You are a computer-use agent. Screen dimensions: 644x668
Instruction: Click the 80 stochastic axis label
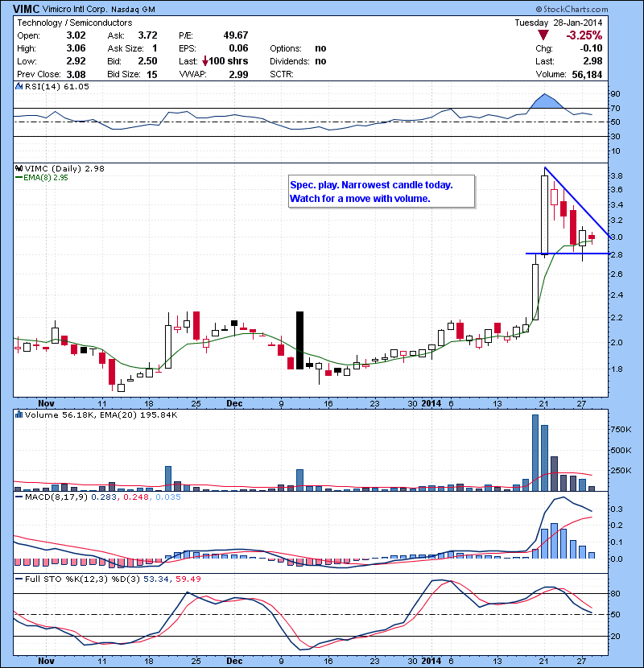click(x=616, y=593)
